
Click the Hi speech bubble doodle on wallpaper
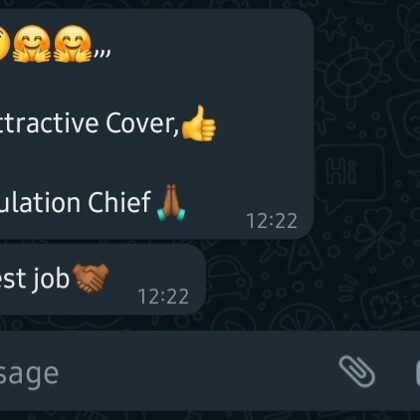click(x=349, y=176)
